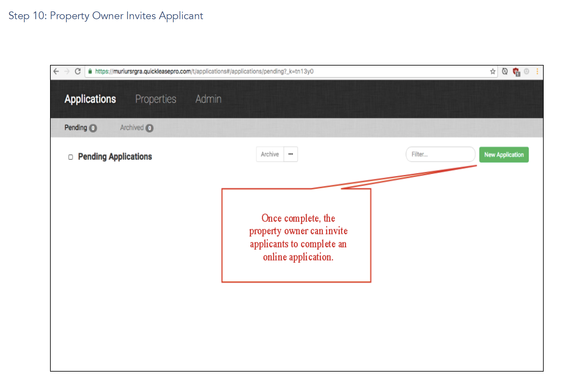This screenshot has width=586, height=392.
Task: Reload the page with refresh icon
Action: tap(78, 71)
